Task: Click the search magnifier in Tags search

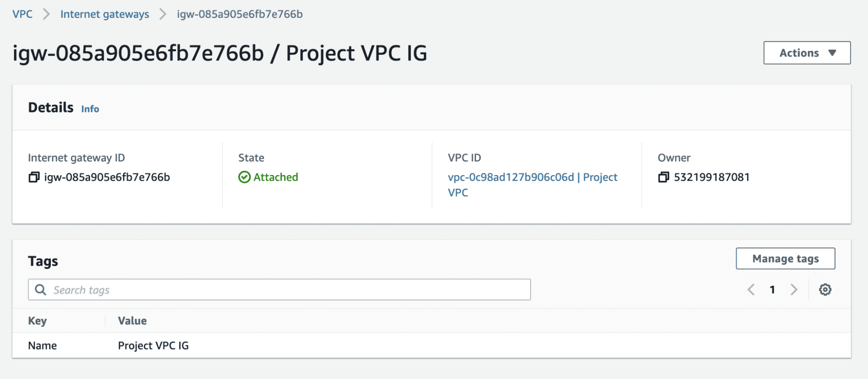Action: [40, 289]
